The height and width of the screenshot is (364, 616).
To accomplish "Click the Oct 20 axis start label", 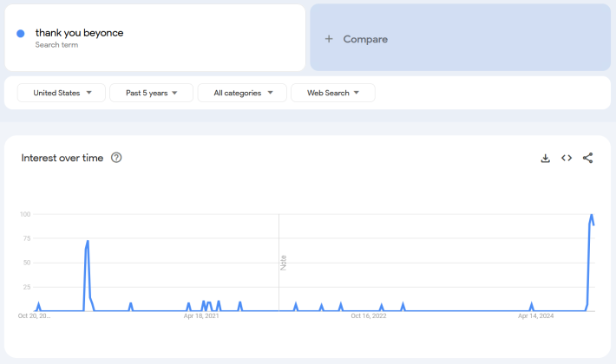I will (34, 315).
